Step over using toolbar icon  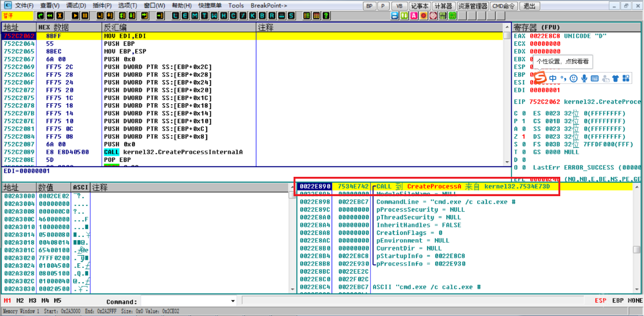(x=109, y=16)
